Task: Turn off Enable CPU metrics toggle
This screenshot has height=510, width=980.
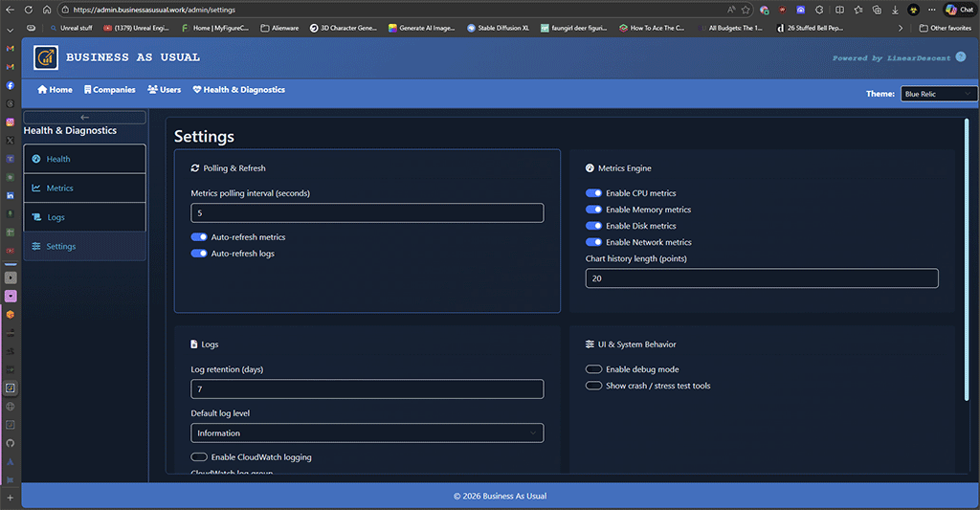Action: pyautogui.click(x=594, y=193)
